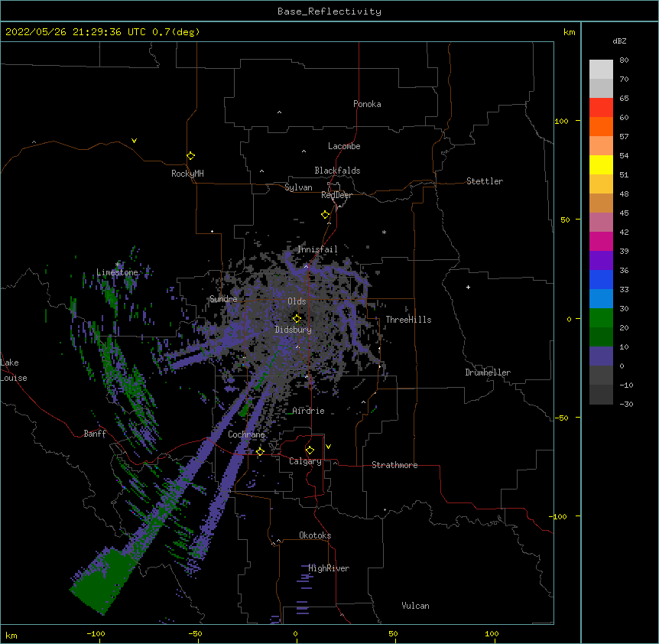Click the yellow V marker northeast of Calgary
The height and width of the screenshot is (644, 659).
click(x=328, y=447)
